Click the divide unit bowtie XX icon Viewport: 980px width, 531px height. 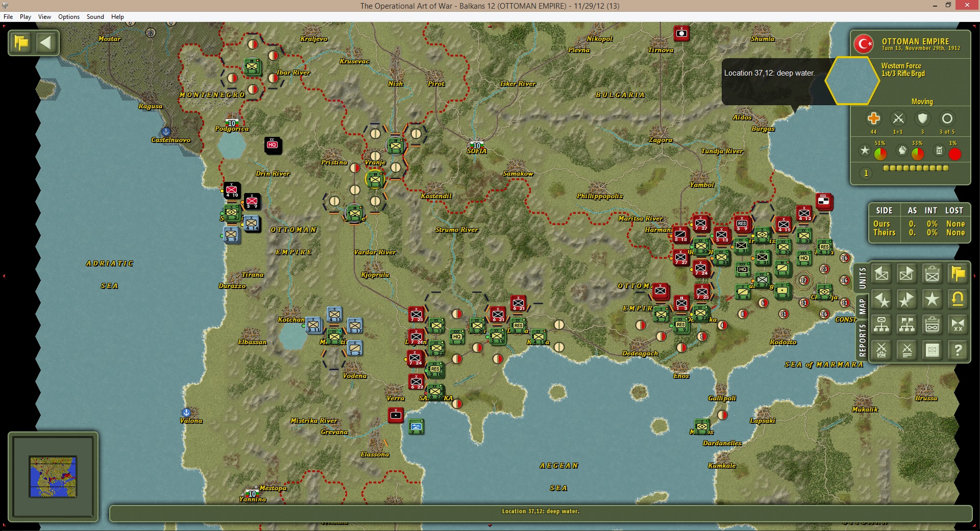pos(958,325)
